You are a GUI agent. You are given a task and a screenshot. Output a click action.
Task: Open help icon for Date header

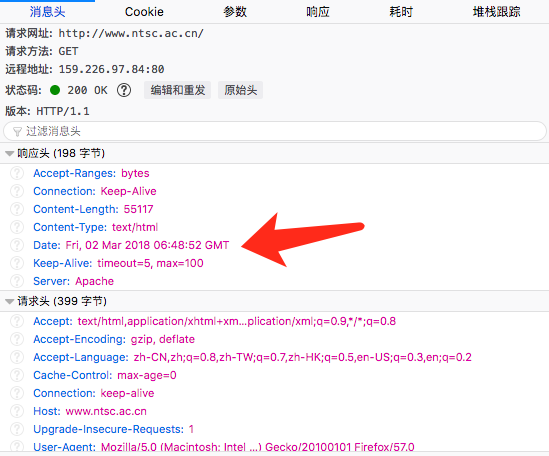pyautogui.click(x=17, y=245)
